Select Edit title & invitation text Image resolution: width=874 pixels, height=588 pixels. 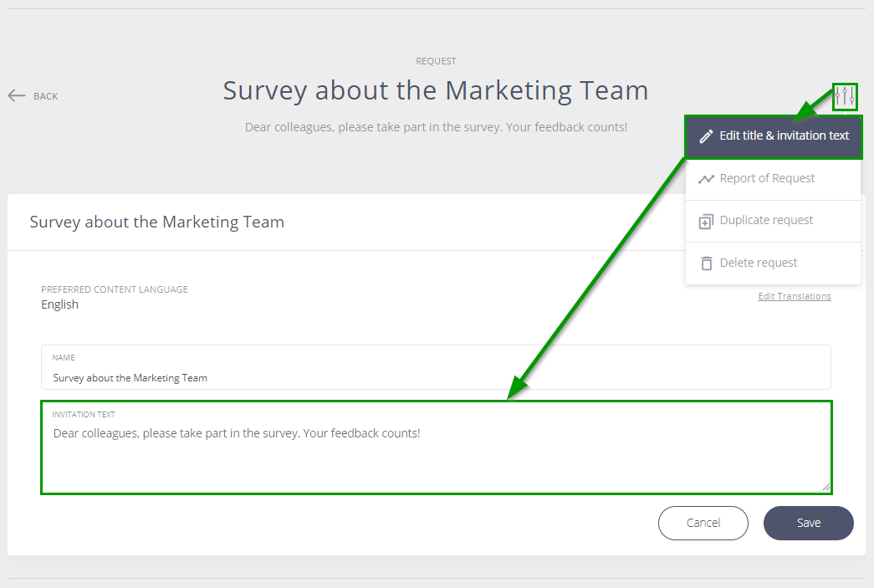pos(773,136)
